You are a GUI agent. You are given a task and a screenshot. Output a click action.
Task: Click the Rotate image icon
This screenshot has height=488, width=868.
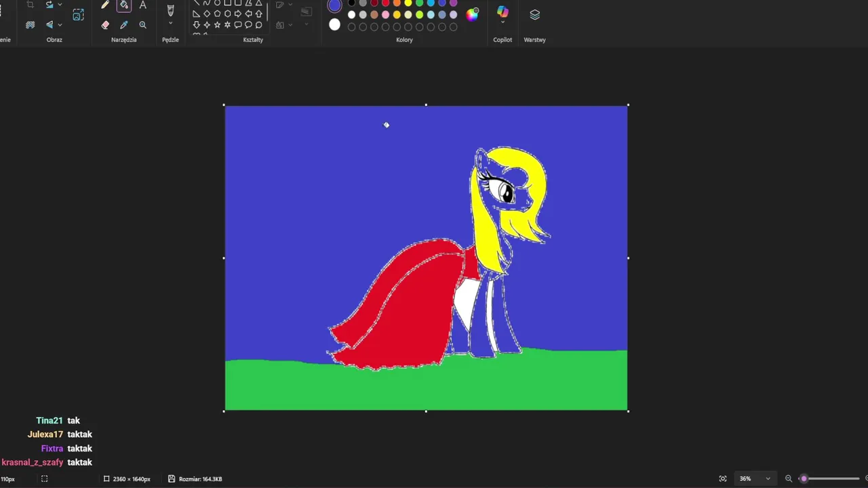(50, 5)
